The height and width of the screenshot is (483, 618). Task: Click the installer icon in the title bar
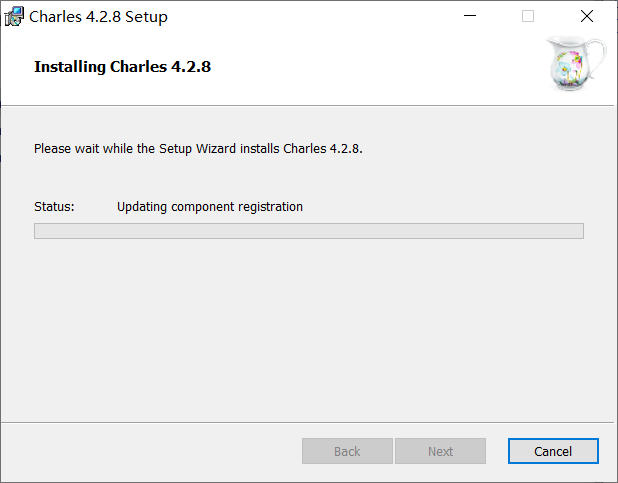15,16
